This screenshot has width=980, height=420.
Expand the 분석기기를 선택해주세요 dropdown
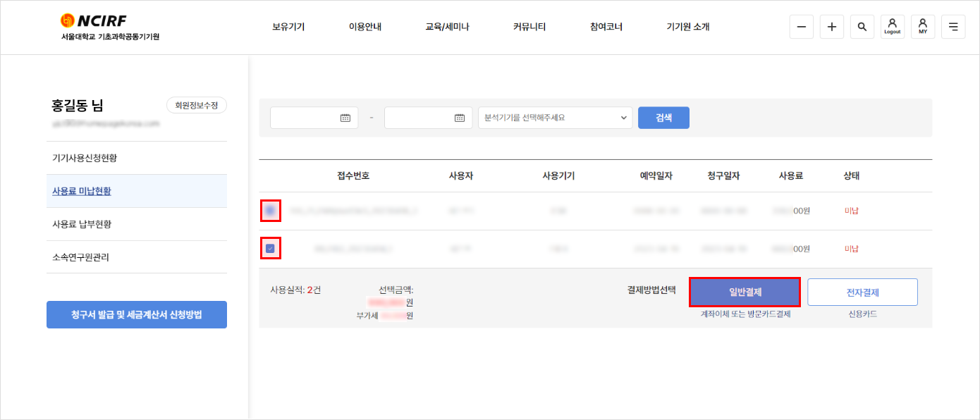(x=555, y=118)
